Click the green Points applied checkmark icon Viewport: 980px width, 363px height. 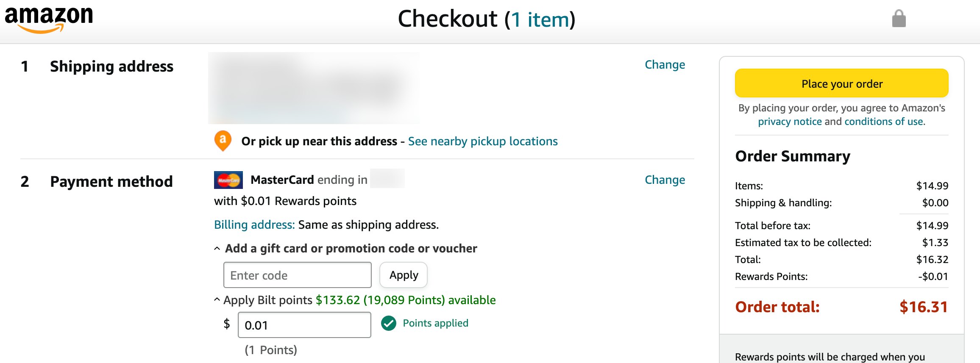(x=388, y=323)
